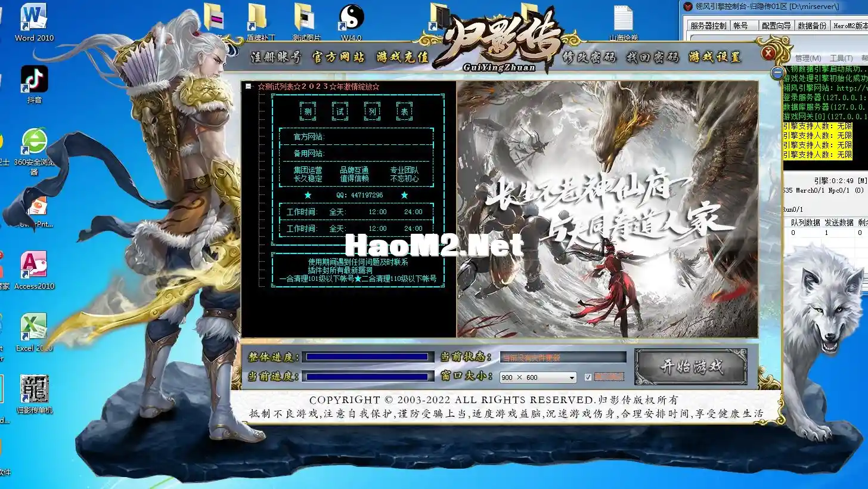Switch to 数据备份 tab in console
This screenshot has width=868, height=489.
pyautogui.click(x=812, y=26)
